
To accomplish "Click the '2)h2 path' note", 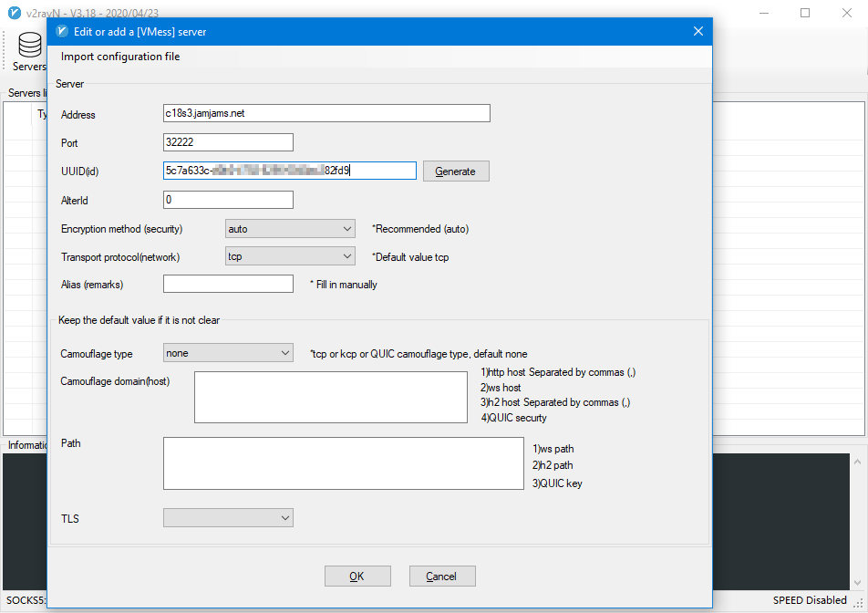I will [553, 466].
